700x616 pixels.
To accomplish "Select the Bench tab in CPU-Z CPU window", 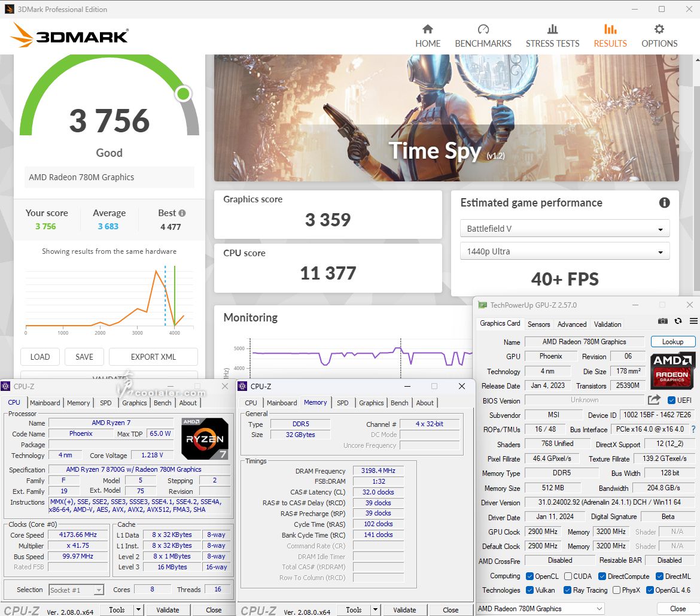I will (163, 403).
